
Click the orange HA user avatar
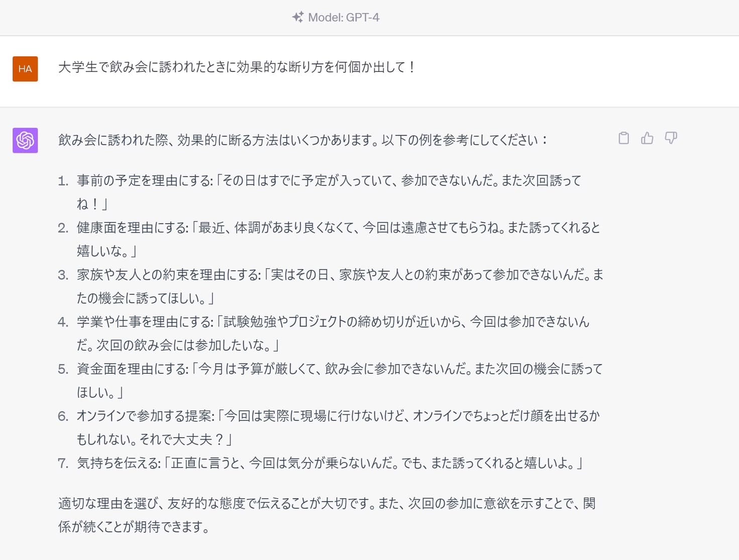coord(25,69)
